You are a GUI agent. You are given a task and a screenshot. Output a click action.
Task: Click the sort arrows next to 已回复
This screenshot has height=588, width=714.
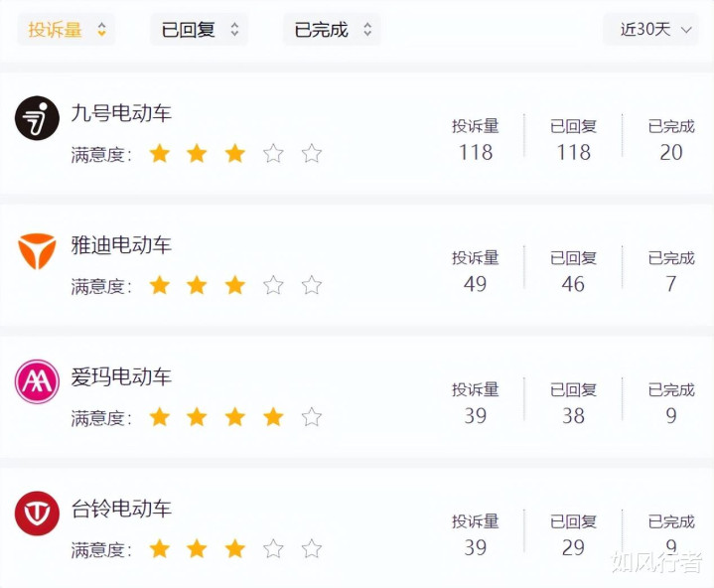tap(234, 30)
